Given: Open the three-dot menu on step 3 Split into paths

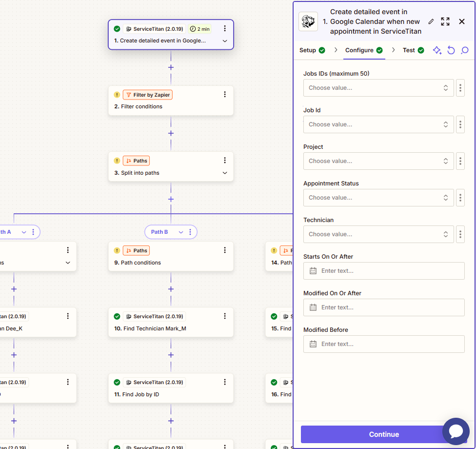Looking at the screenshot, I should point(225,161).
